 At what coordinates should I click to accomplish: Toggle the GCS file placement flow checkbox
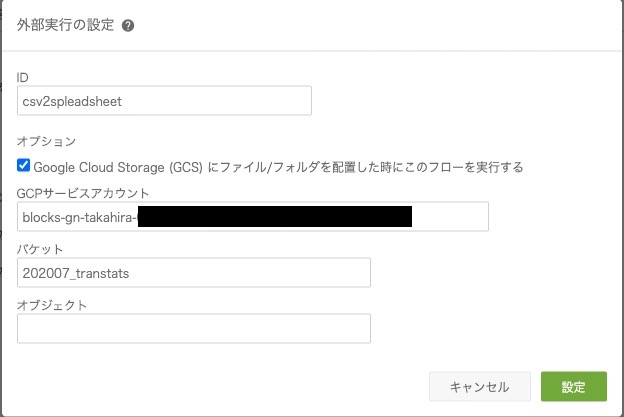(23, 165)
